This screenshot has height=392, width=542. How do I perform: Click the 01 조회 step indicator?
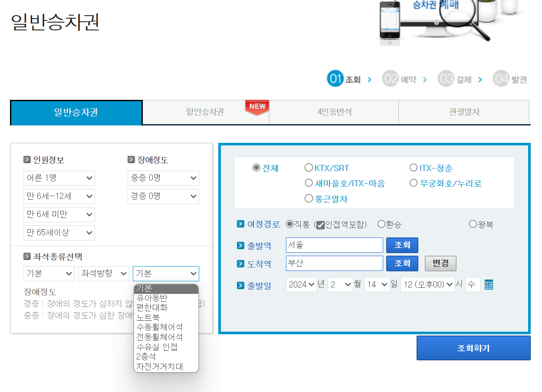342,79
